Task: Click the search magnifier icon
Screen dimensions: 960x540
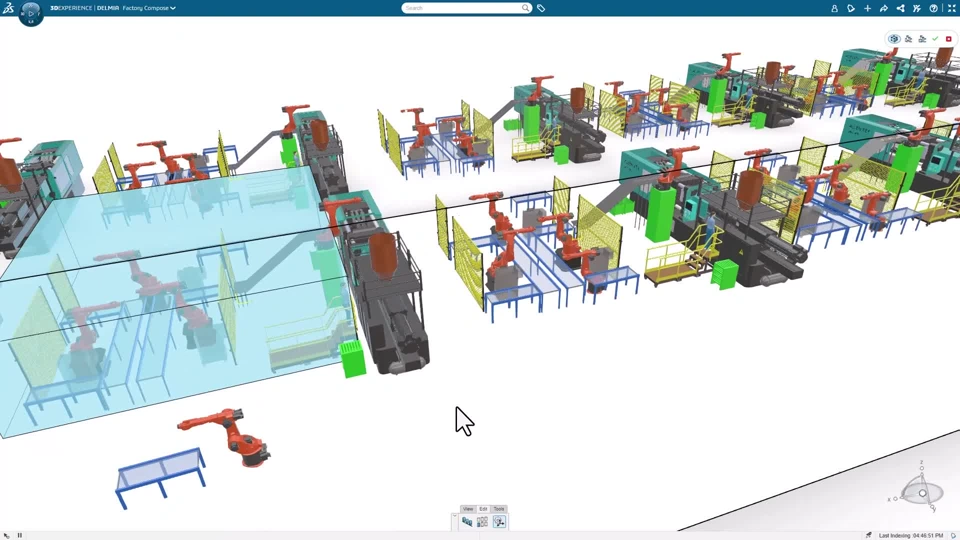Action: click(x=526, y=8)
